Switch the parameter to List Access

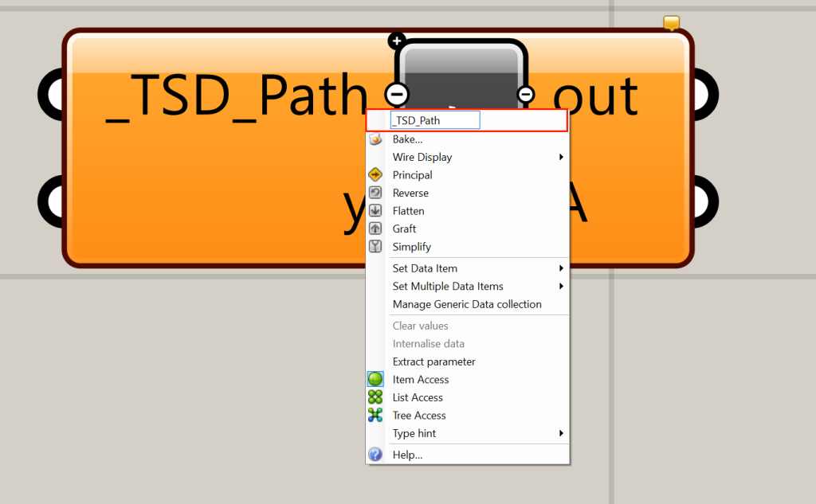tap(418, 397)
